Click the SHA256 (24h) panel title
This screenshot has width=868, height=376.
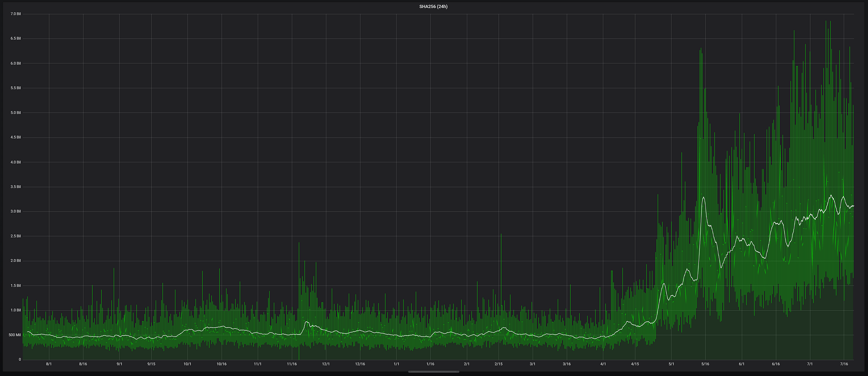click(x=434, y=7)
